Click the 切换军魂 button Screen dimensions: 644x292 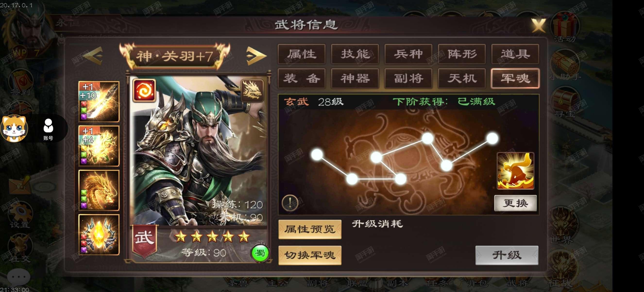coord(310,255)
